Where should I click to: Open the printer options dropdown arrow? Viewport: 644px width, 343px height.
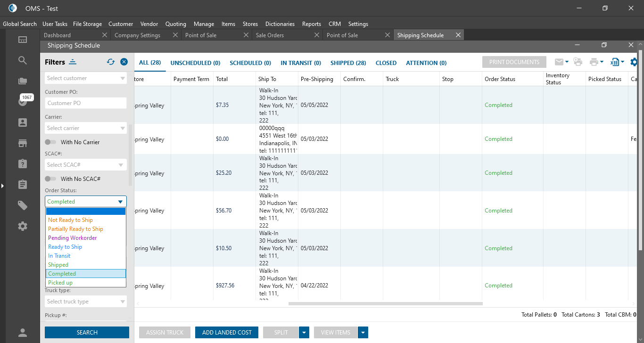click(602, 62)
